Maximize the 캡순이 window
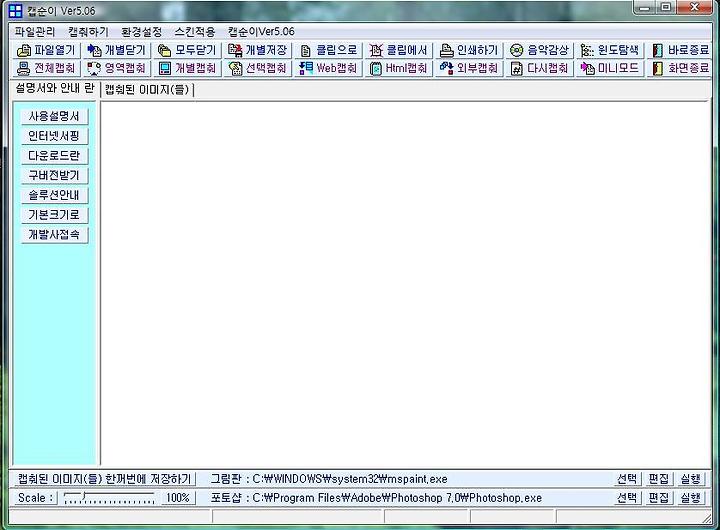720x530 pixels. 666,7
